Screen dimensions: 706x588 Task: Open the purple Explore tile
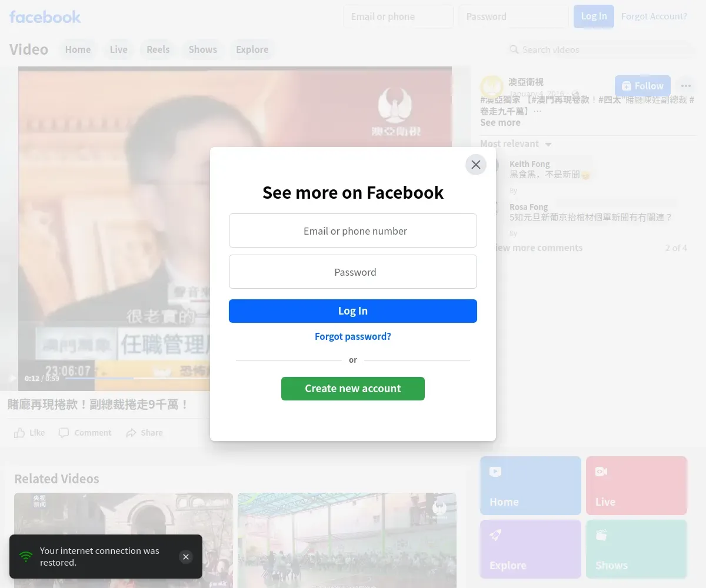[531, 549]
